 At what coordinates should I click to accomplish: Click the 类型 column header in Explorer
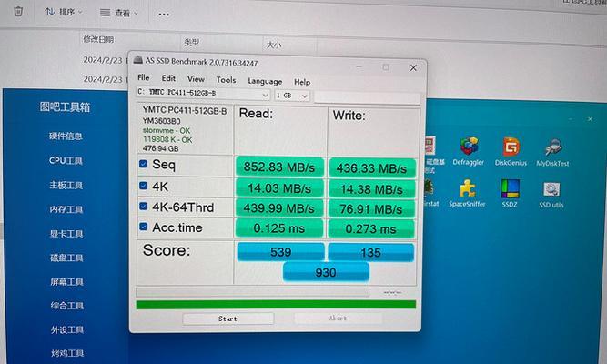pyautogui.click(x=191, y=42)
